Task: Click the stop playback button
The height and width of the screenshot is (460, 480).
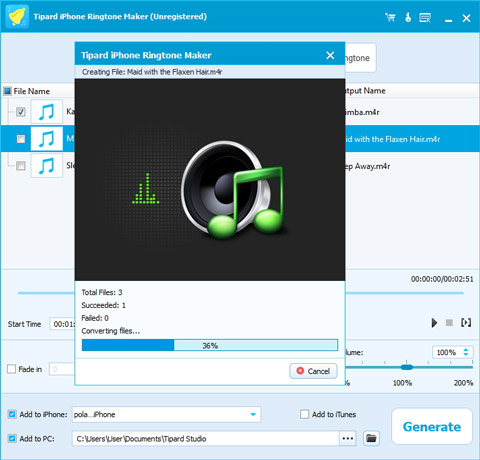Action: tap(449, 323)
